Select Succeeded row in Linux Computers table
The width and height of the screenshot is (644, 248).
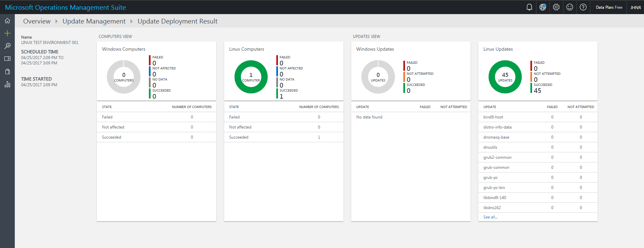click(284, 137)
